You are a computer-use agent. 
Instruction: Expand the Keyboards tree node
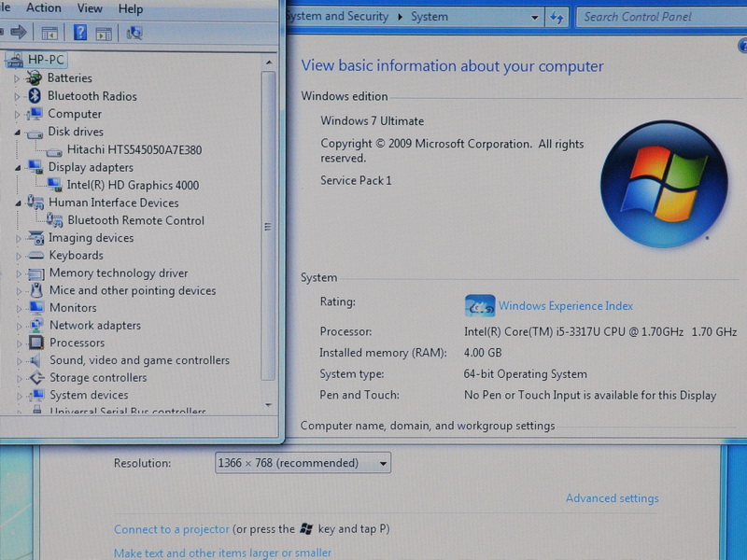pyautogui.click(x=19, y=256)
